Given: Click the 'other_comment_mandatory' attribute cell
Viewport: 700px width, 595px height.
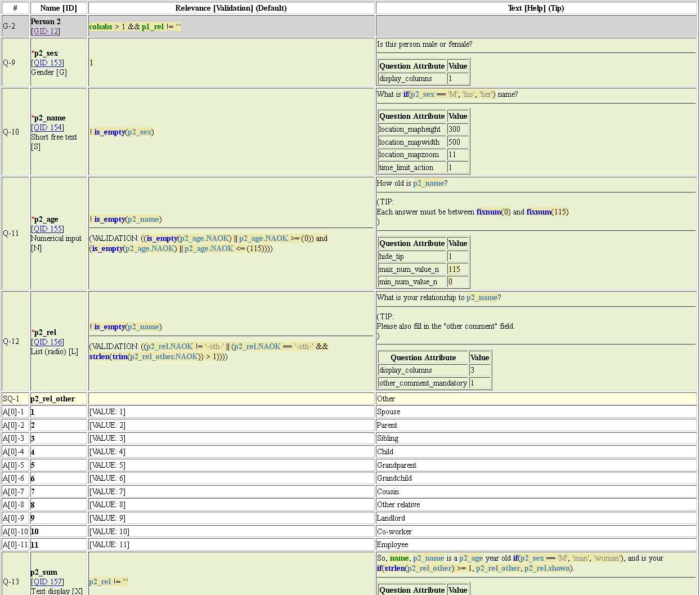Looking at the screenshot, I should click(423, 383).
